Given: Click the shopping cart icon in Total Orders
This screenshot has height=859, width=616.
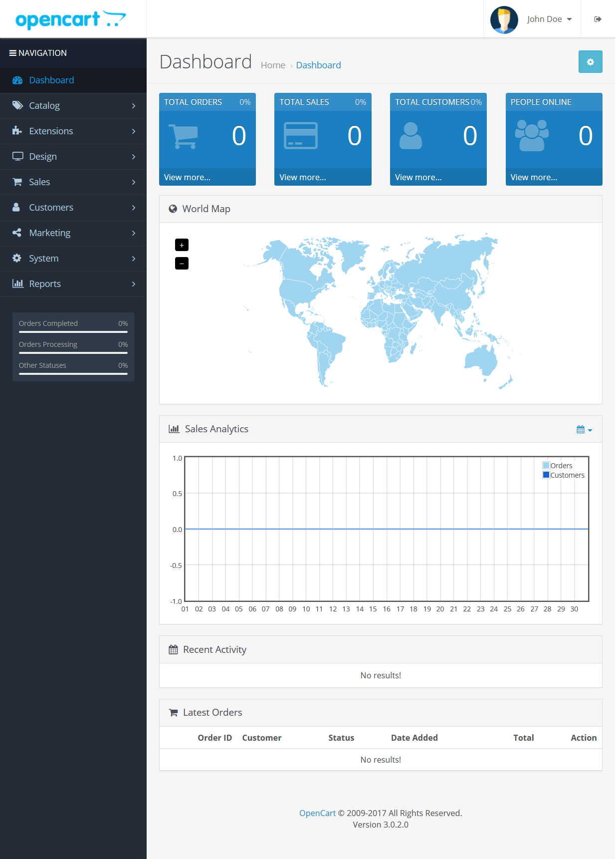Looking at the screenshot, I should tap(183, 136).
